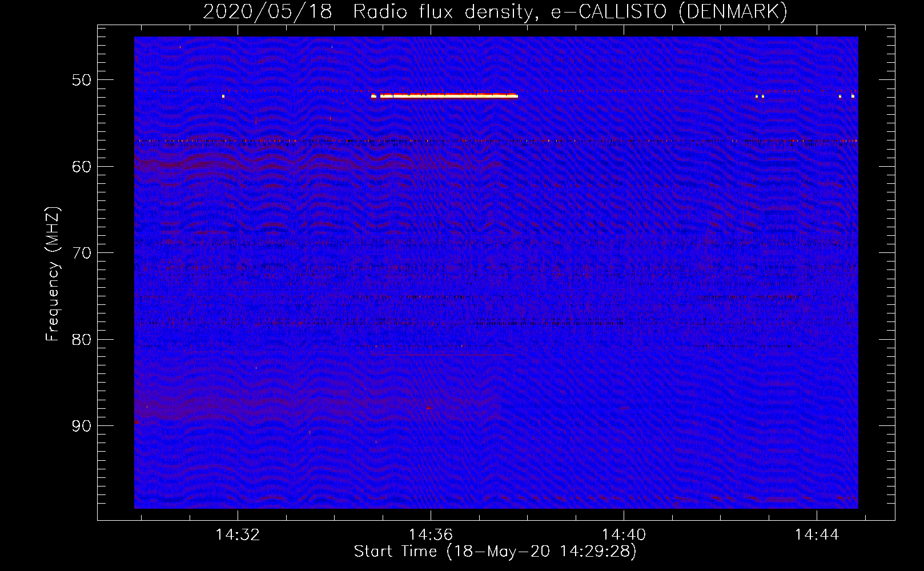Click the 80 frequency tick label
Image resolution: width=924 pixels, height=571 pixels.
[82, 340]
